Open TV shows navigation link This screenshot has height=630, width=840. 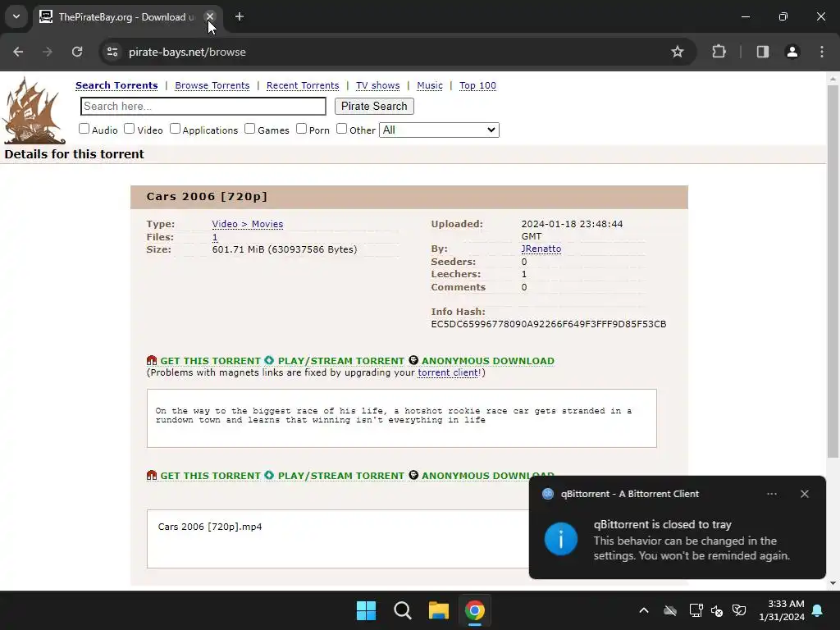pos(377,85)
